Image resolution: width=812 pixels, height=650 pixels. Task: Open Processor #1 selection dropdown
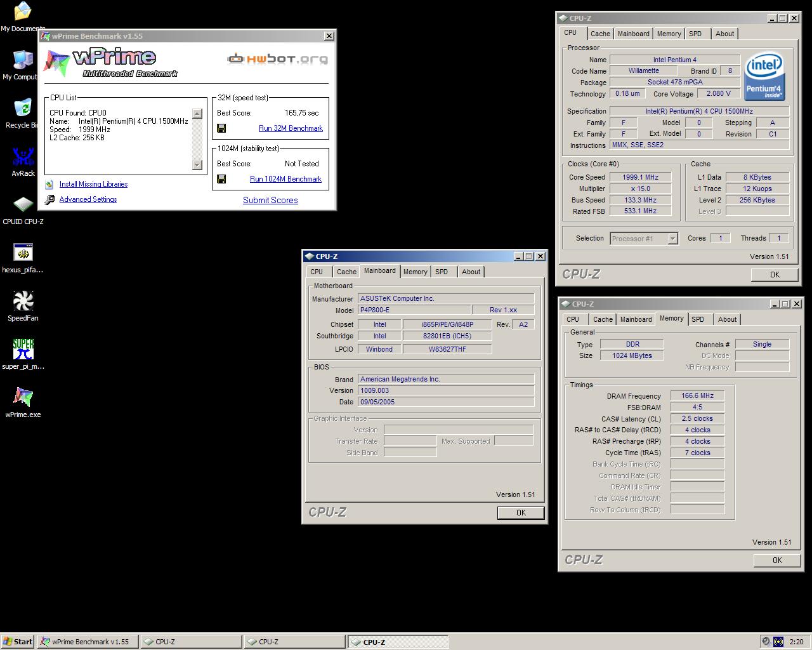672,239
